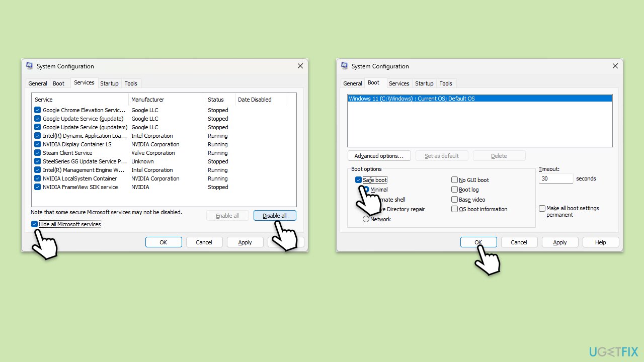Screen dimensions: 644x362
Task: Enable OS boot information checkbox
Action: (x=454, y=209)
